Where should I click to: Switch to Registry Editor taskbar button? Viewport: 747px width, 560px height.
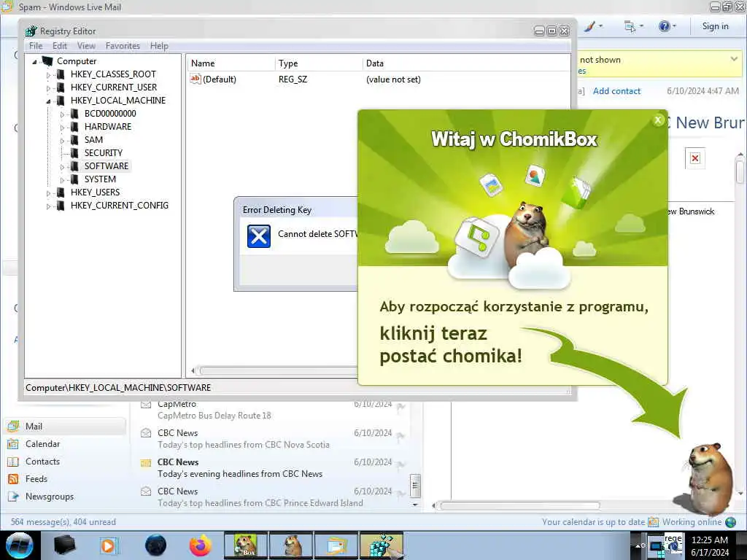[382, 545]
